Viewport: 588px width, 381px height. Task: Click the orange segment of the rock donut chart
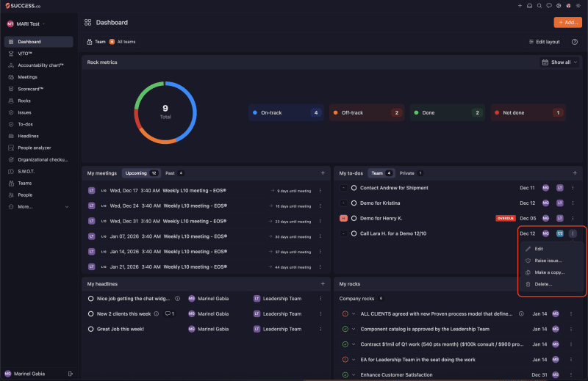pos(156,141)
